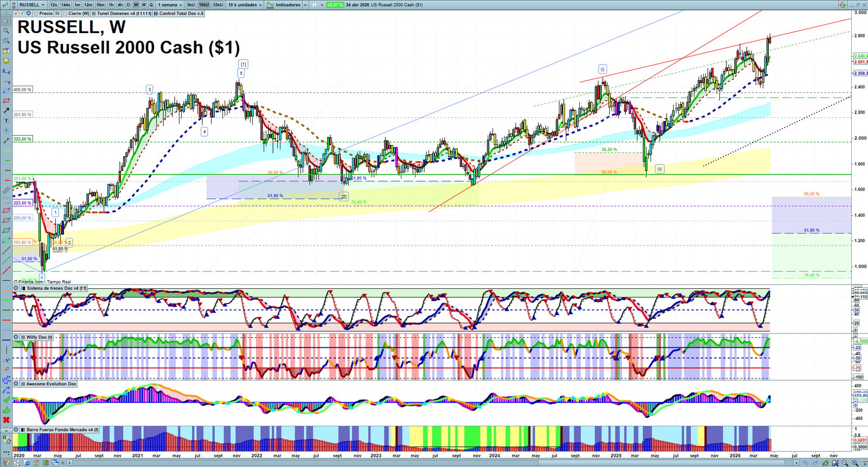Viewport: 868px width, 467px height.
Task: Click the green checkmark icon in left toolbar
Action: pos(6,400)
